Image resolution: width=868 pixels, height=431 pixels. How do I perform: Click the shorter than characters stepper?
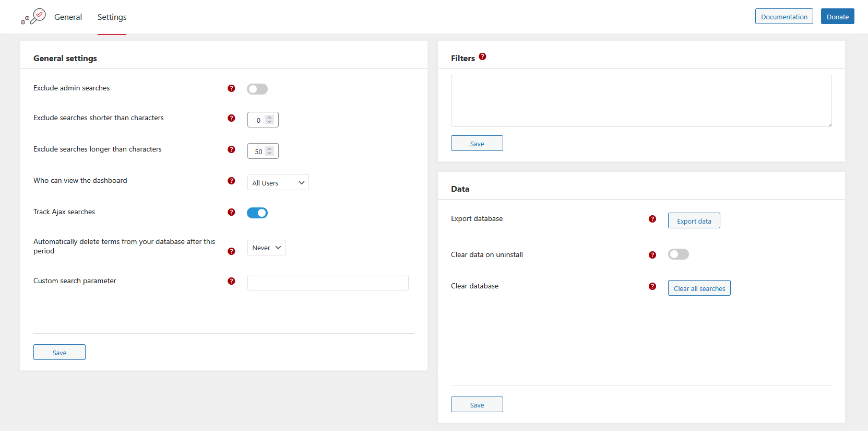coord(269,120)
